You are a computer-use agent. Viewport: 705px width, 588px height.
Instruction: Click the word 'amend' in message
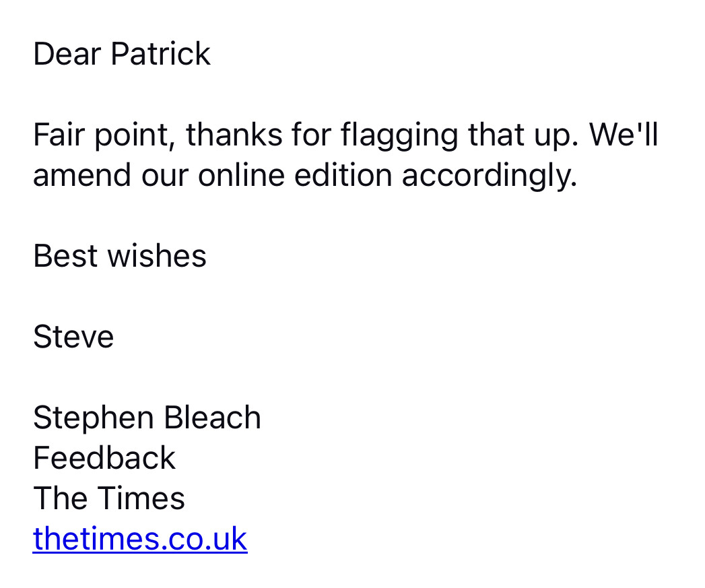coord(82,175)
